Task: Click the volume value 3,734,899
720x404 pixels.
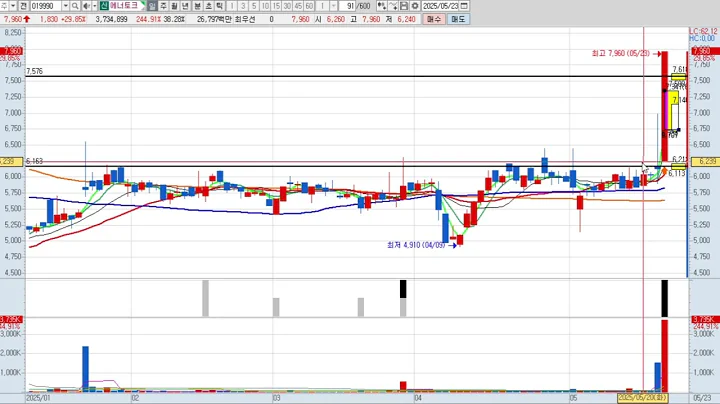Action: click(112, 19)
